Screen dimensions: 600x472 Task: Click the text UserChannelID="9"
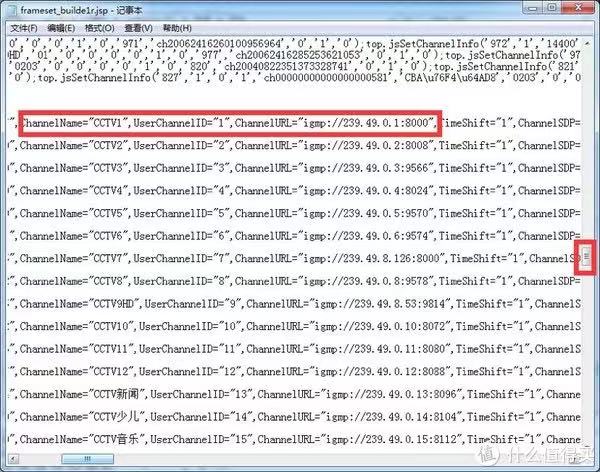point(192,304)
